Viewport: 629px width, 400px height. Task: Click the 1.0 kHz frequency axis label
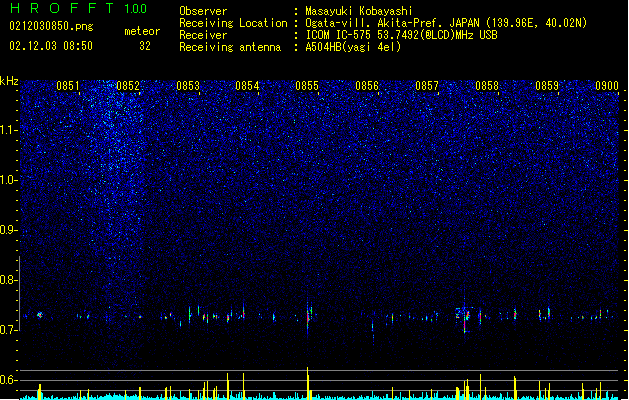9,180
